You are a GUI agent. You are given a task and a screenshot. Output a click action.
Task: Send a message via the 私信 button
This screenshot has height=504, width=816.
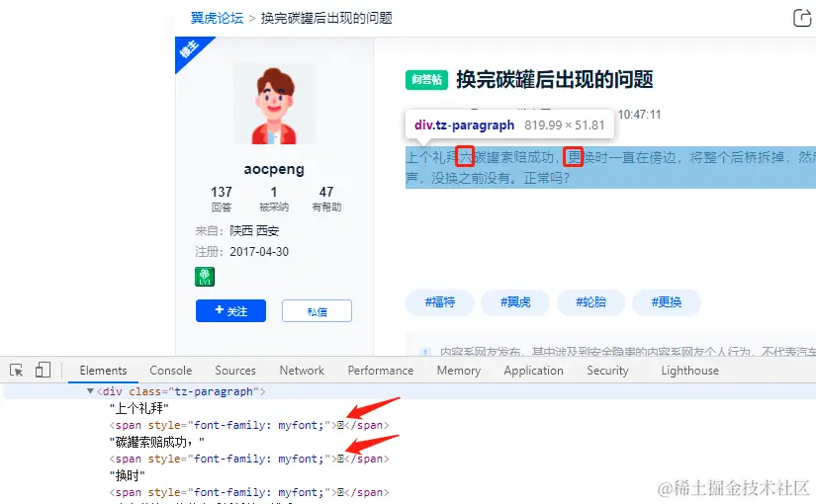point(317,311)
